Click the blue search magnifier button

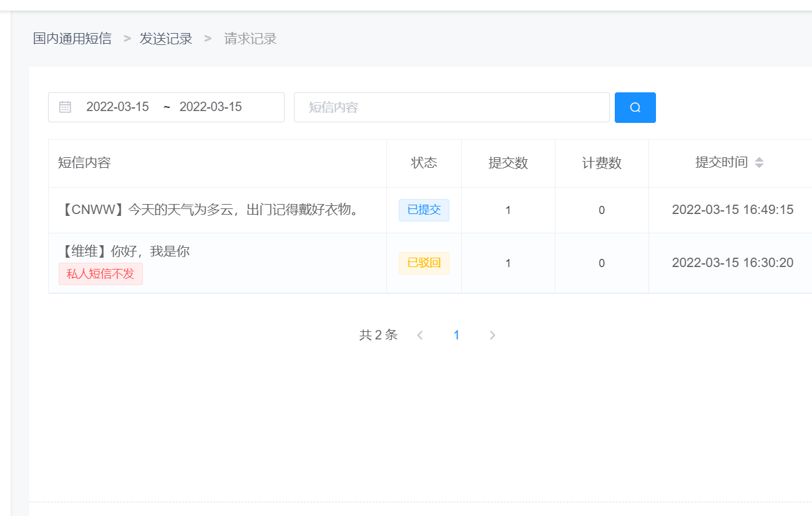(635, 107)
